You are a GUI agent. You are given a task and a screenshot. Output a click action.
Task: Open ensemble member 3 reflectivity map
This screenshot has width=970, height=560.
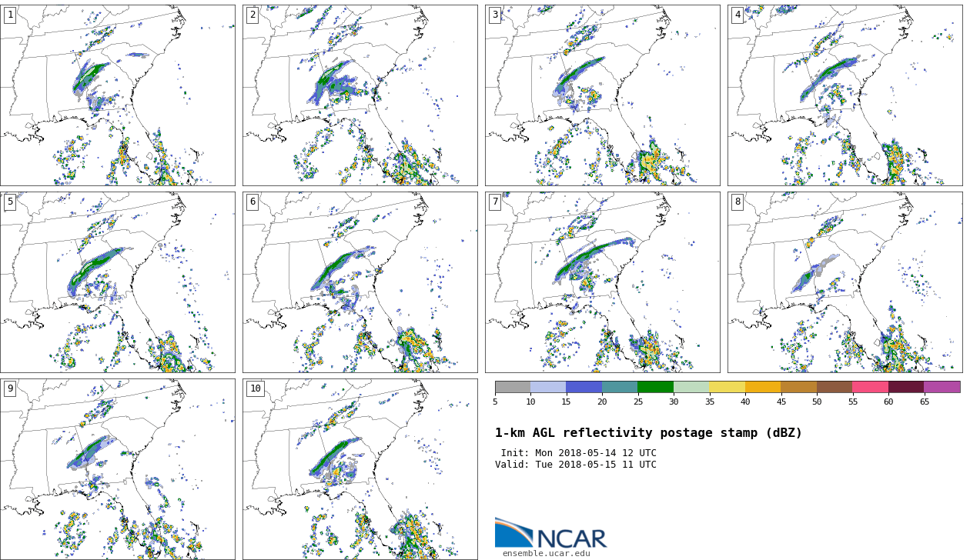[602, 95]
